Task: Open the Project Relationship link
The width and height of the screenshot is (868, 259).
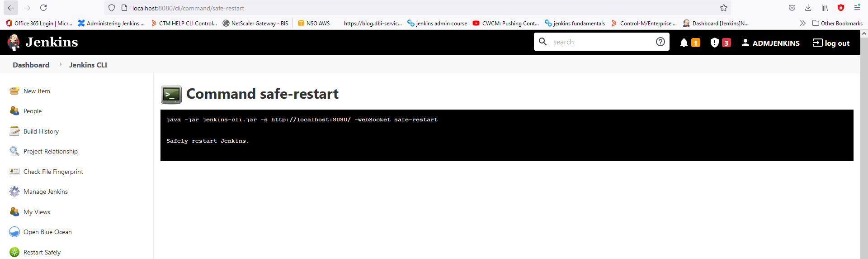Action: coord(51,151)
